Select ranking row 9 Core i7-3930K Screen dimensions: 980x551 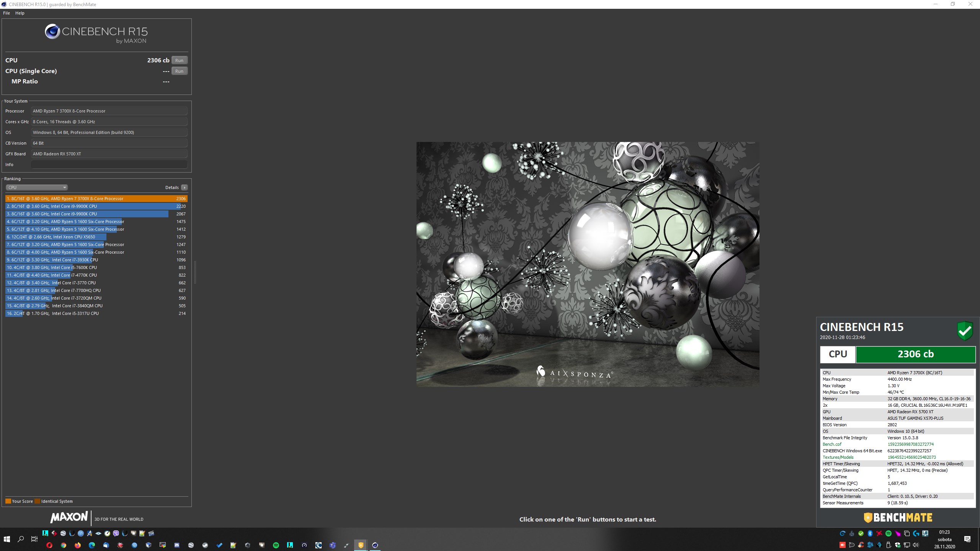coord(96,260)
